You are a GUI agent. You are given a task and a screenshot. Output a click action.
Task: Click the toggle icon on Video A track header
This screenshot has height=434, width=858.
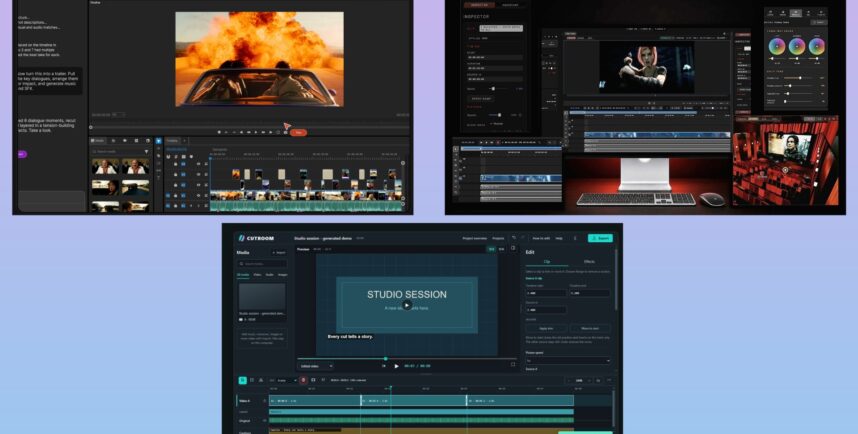[265, 401]
